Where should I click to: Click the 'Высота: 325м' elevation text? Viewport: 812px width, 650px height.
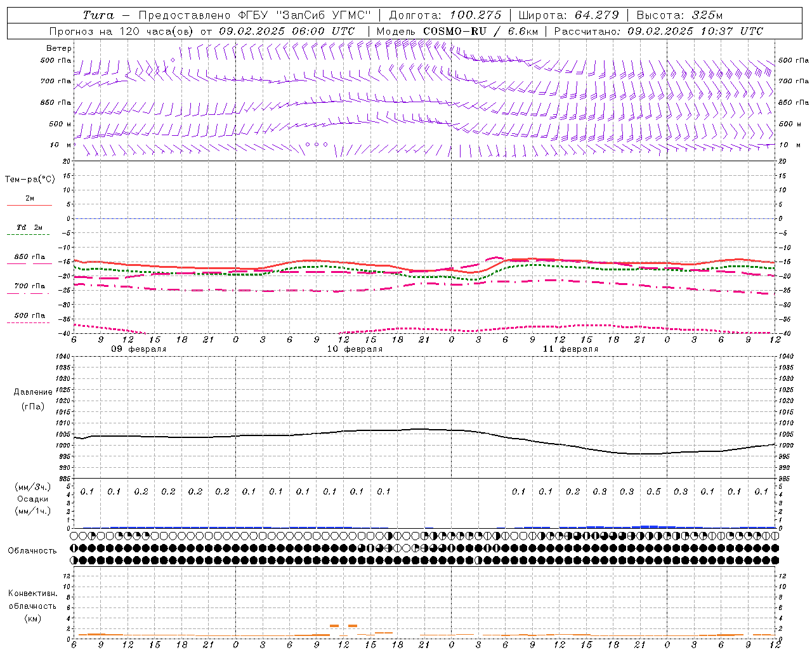(679, 15)
